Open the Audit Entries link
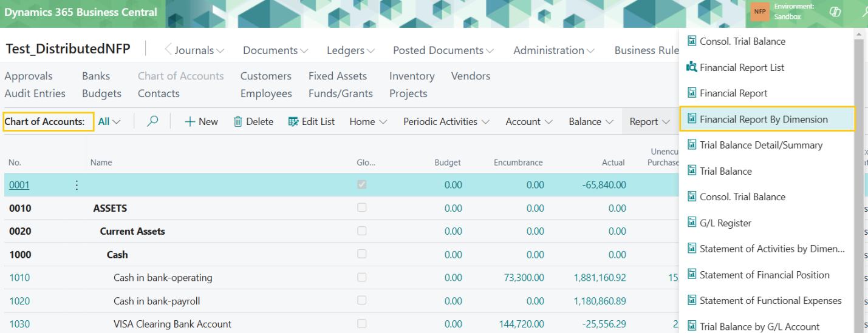 (x=35, y=93)
